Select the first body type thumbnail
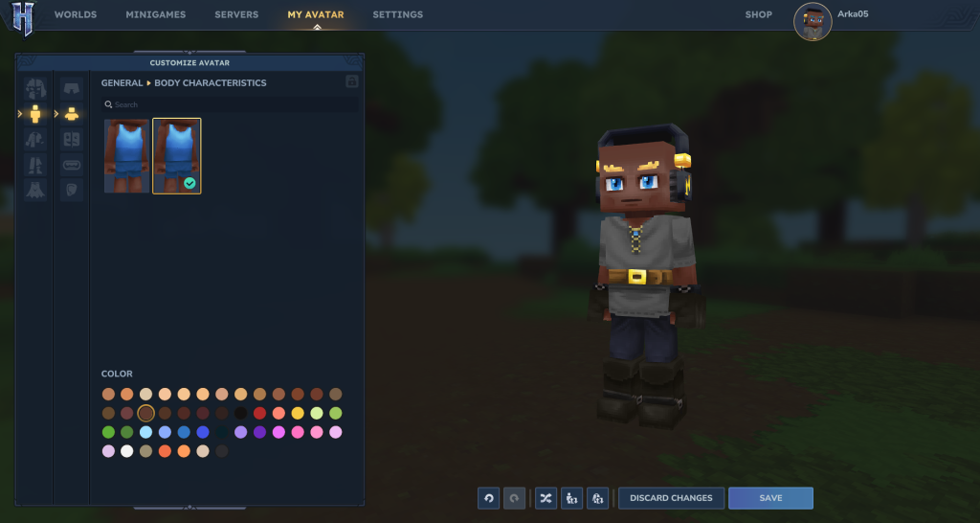Image resolution: width=980 pixels, height=523 pixels. [127, 156]
